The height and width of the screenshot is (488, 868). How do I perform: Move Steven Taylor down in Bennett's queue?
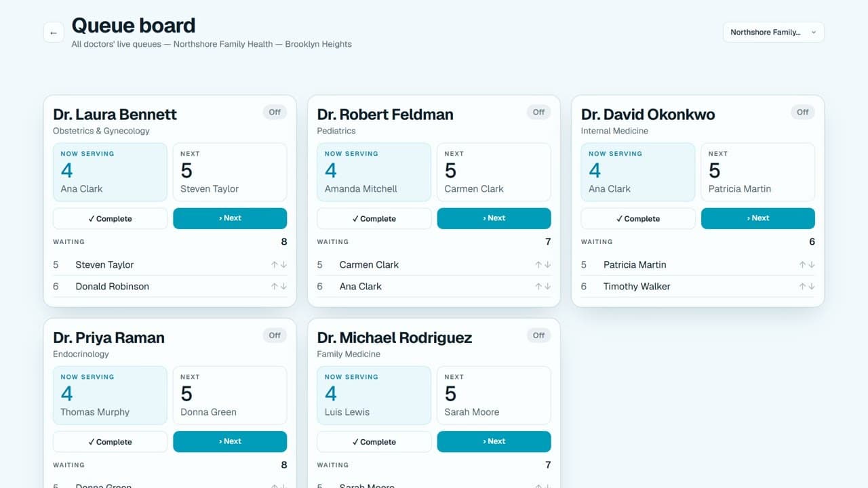(x=283, y=265)
